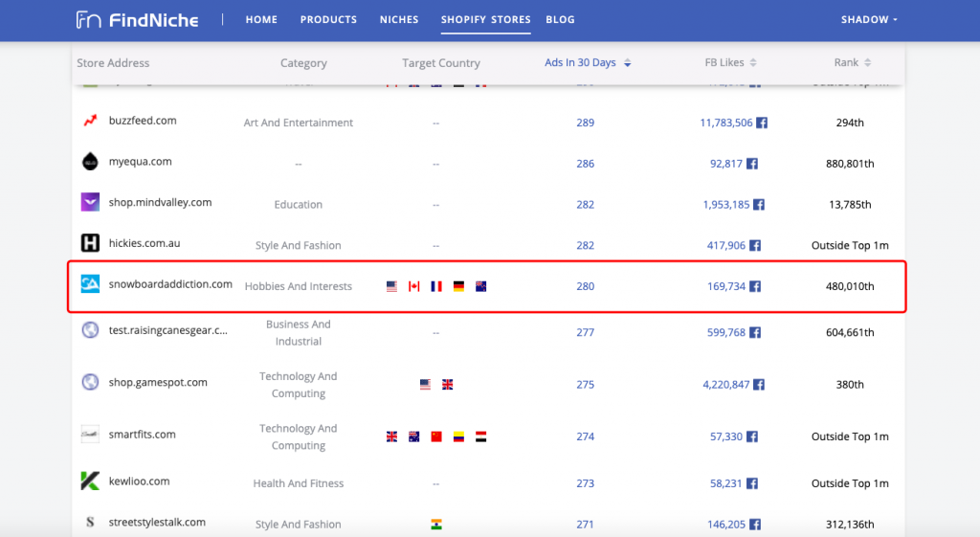Click the kewlioo.com K icon
The image size is (980, 537).
[x=90, y=481]
